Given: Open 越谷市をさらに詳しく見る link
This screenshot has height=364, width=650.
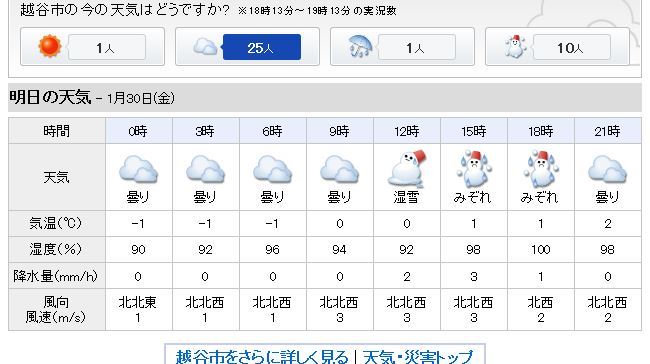Looking at the screenshot, I should 262,357.
